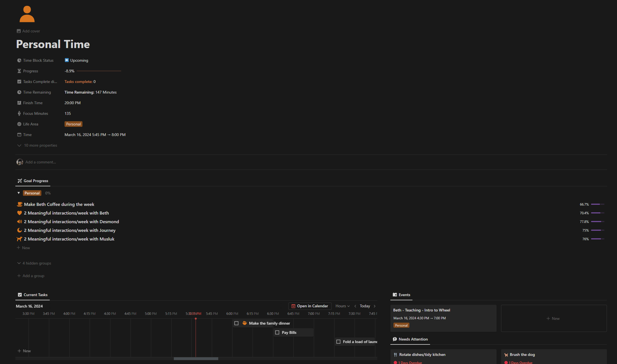Click the megaphone icon for Desmond goal
617x364 pixels.
[19, 222]
